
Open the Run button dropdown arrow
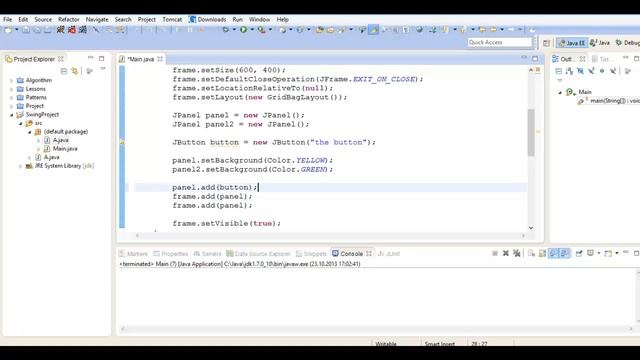(252, 29)
